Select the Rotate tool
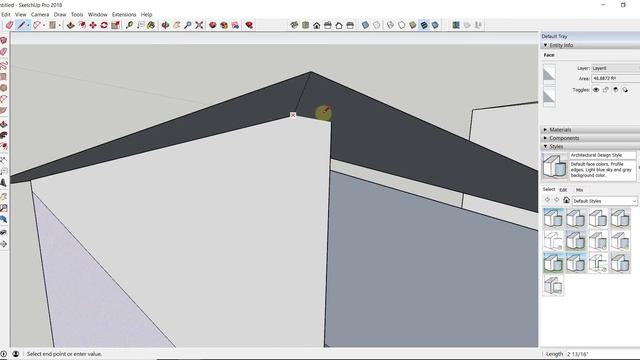The width and height of the screenshot is (640, 360). point(104,25)
